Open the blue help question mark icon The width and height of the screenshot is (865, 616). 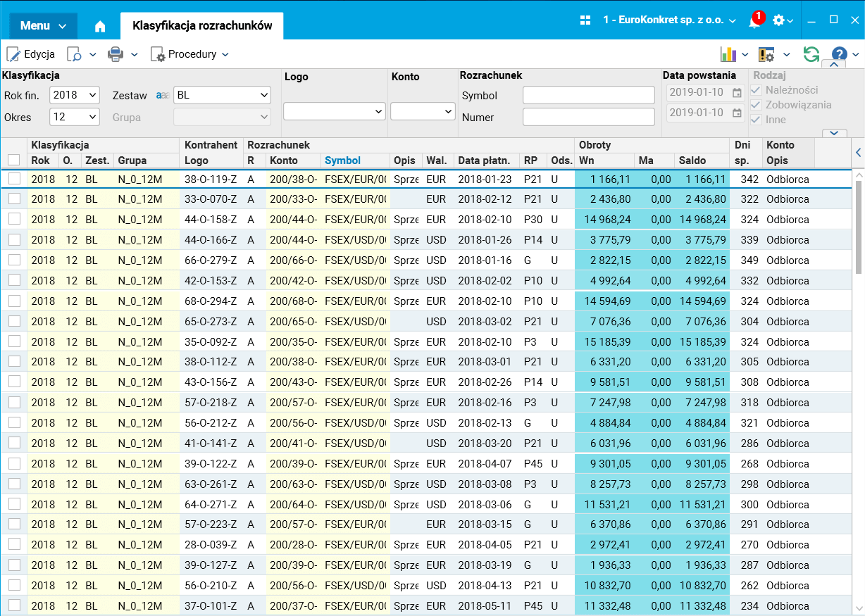839,54
